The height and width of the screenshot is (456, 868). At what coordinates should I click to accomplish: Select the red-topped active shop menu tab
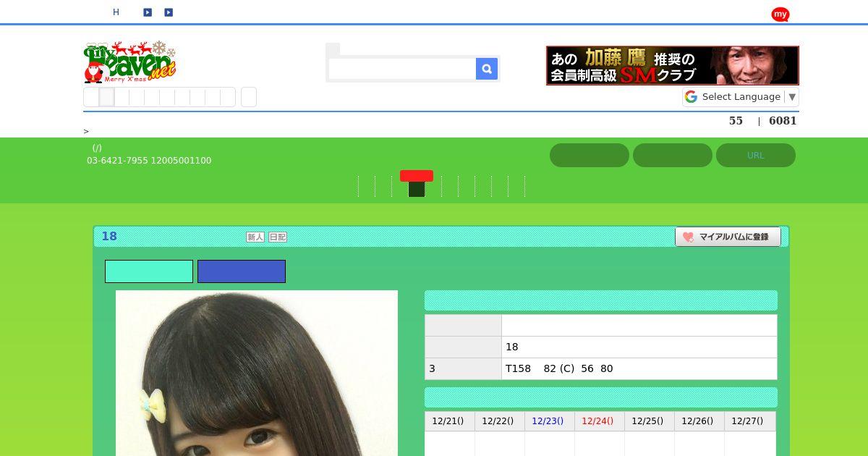click(x=417, y=184)
